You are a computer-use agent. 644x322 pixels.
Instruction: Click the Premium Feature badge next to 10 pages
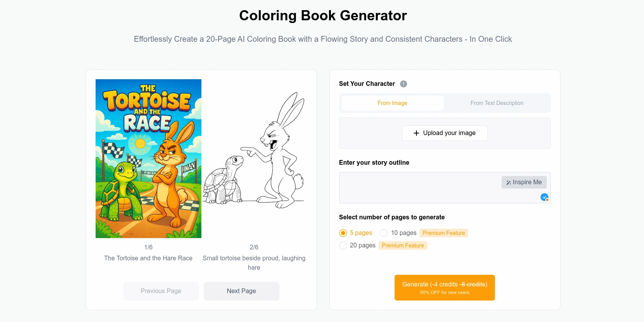coord(444,233)
